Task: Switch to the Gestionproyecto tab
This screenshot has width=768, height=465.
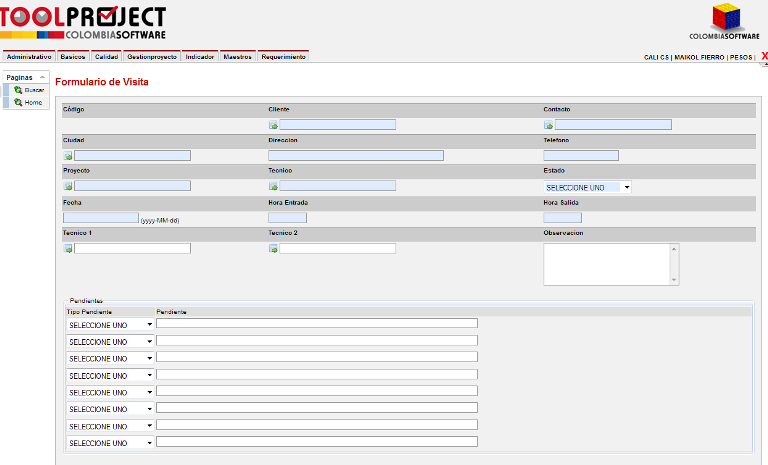Action: click(152, 57)
